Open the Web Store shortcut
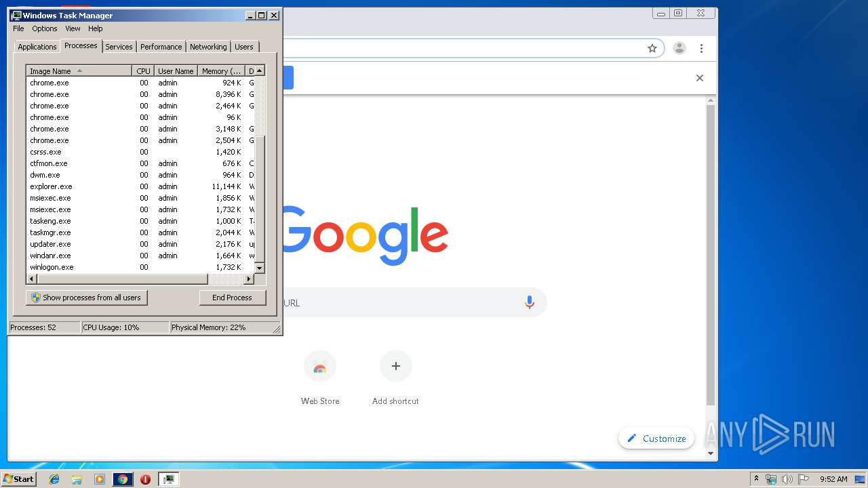The height and width of the screenshot is (488, 868). 320,378
